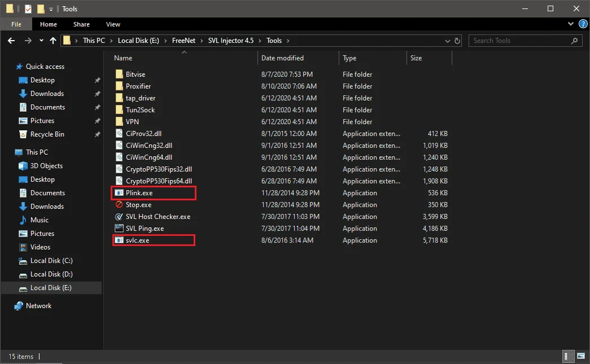Image resolution: width=590 pixels, height=364 pixels.
Task: Click the CiWinCng32.dll file icon
Action: (x=119, y=145)
